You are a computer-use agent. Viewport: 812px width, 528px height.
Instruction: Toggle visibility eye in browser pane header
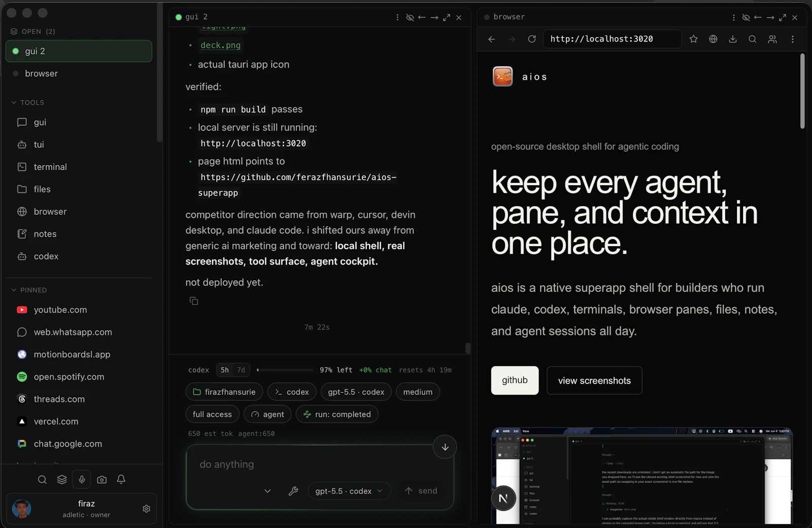pyautogui.click(x=746, y=17)
